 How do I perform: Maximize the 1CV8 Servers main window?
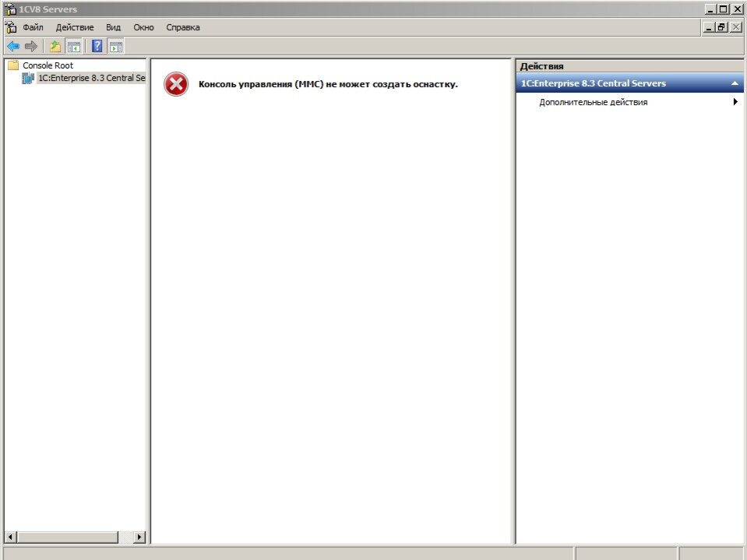723,9
